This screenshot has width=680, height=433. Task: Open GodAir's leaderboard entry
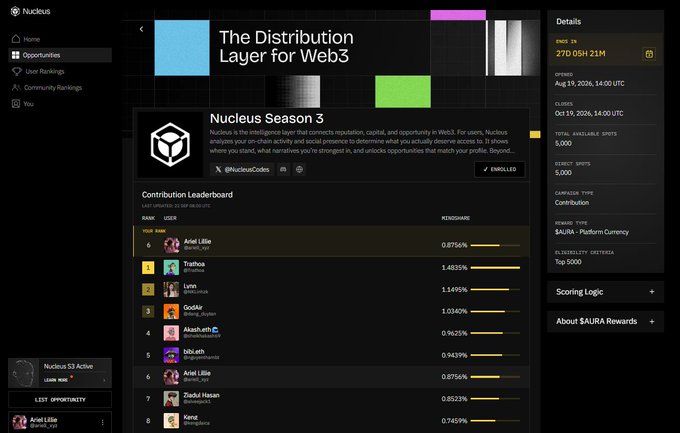(x=331, y=311)
